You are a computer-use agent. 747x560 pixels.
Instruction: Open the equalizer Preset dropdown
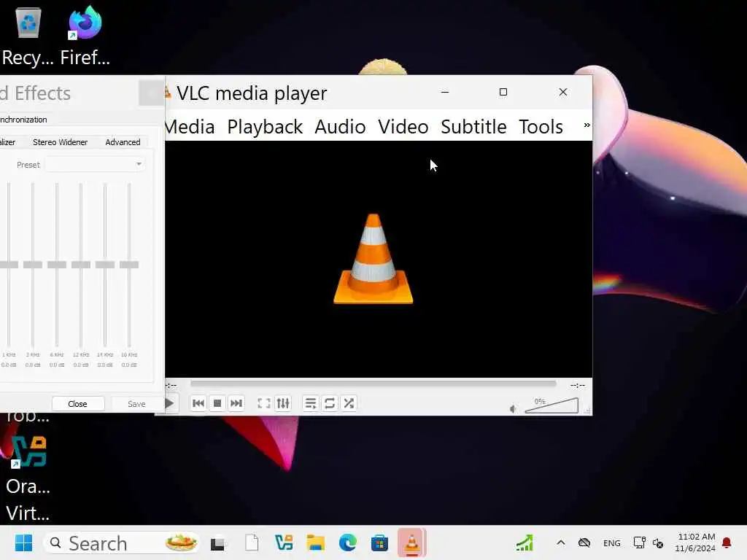pyautogui.click(x=95, y=164)
